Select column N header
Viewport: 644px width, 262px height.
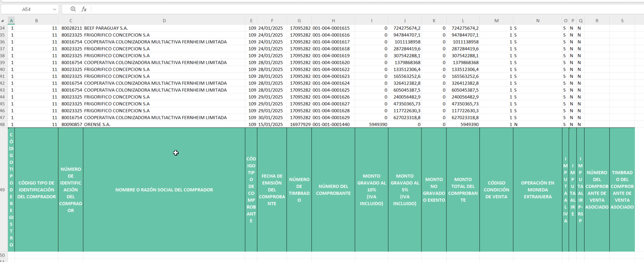538,21
